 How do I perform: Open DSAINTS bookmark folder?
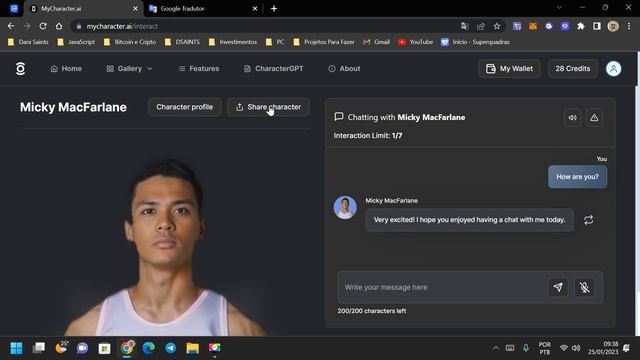[182, 42]
